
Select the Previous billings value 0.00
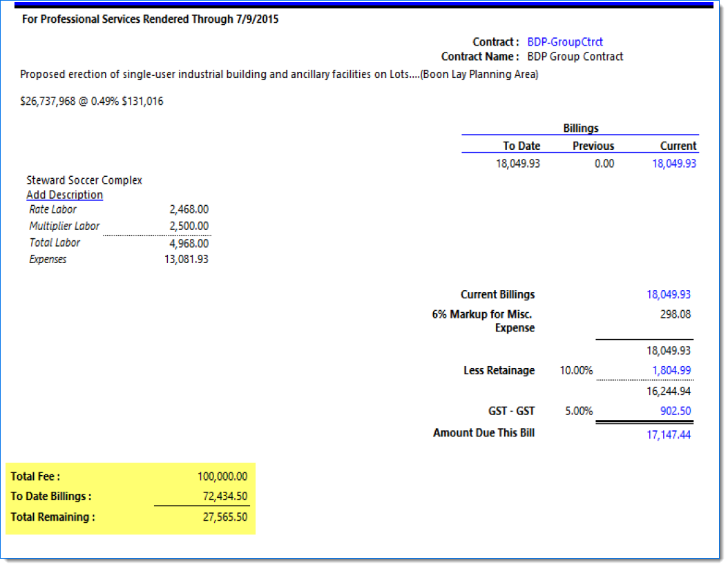[604, 164]
